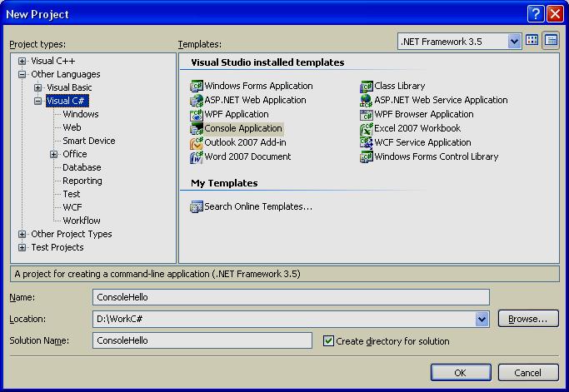
Task: Click the Name input field
Action: click(x=291, y=297)
